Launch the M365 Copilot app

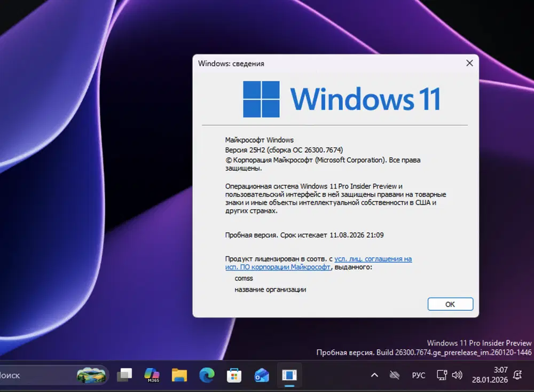(152, 374)
